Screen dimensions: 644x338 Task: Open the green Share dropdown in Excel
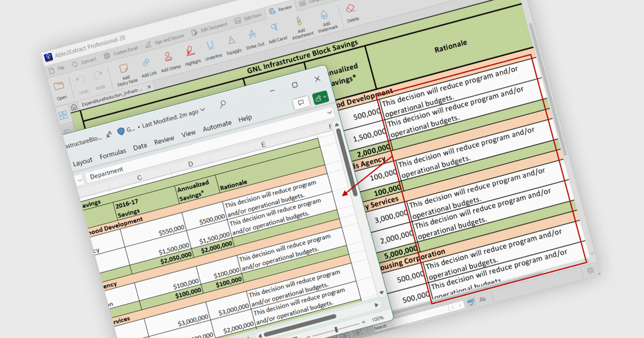click(321, 97)
